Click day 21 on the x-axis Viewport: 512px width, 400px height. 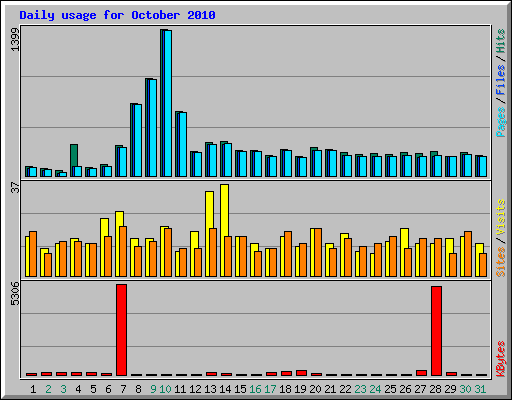pyautogui.click(x=330, y=389)
